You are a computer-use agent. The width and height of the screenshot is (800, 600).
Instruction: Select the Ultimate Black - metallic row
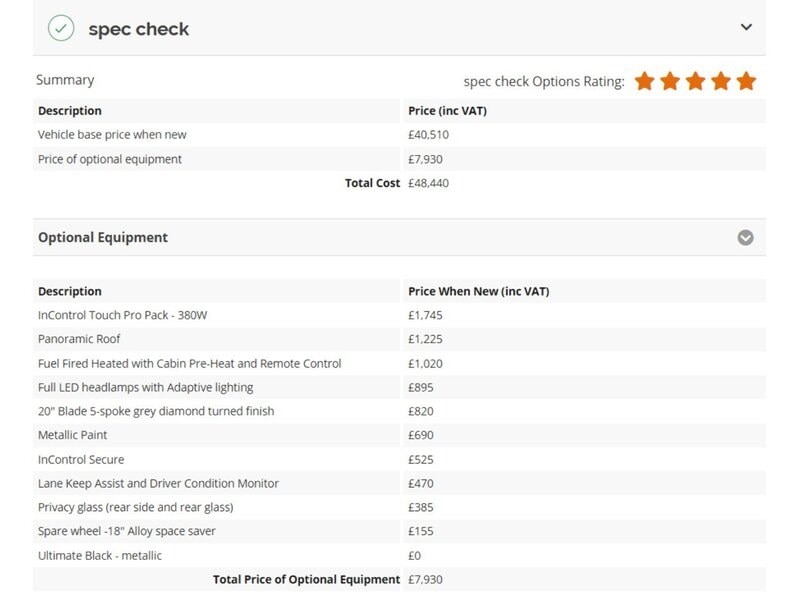(x=399, y=555)
